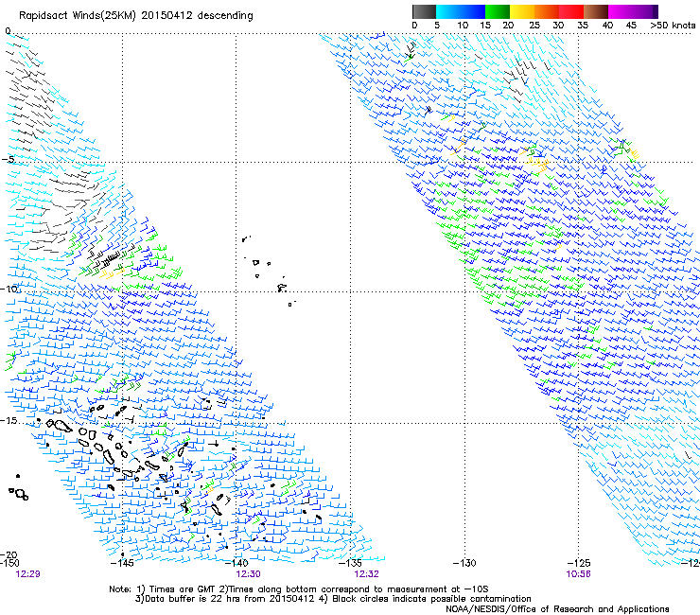Image resolution: width=700 pixels, height=615 pixels.
Task: Click the chart title 'Rapidscat Winds(25KM) 20150412 descending'
Action: pyautogui.click(x=136, y=16)
